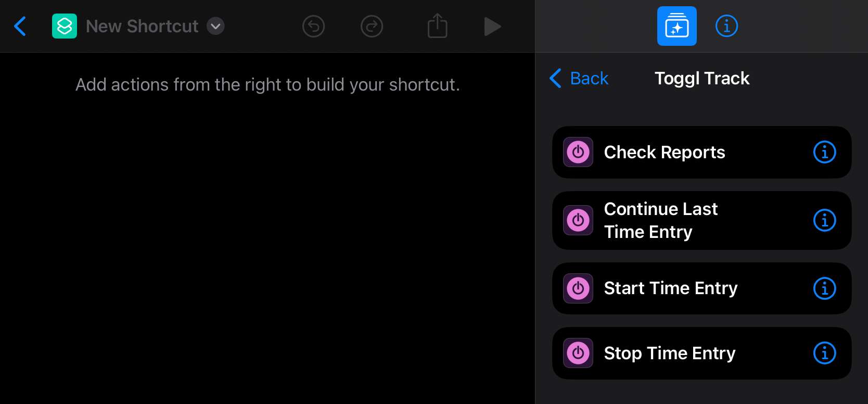
Task: Go back to the apps list
Action: (x=579, y=78)
